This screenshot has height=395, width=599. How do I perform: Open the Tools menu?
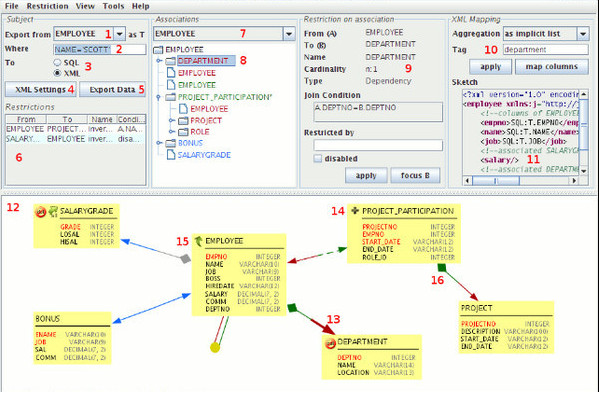point(113,6)
